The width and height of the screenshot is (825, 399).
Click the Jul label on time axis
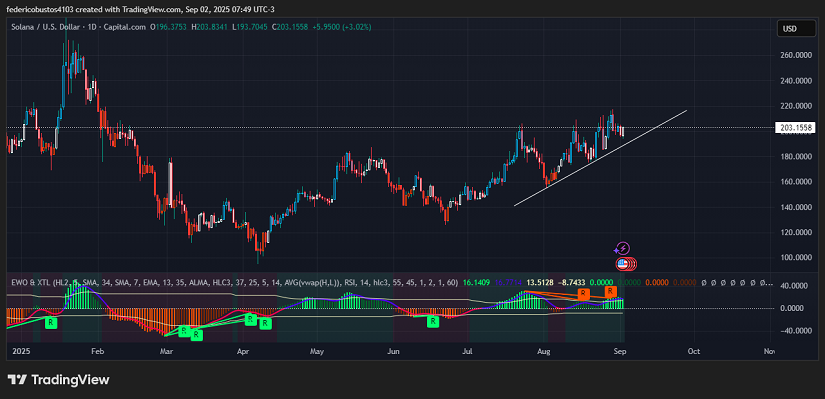pos(467,351)
